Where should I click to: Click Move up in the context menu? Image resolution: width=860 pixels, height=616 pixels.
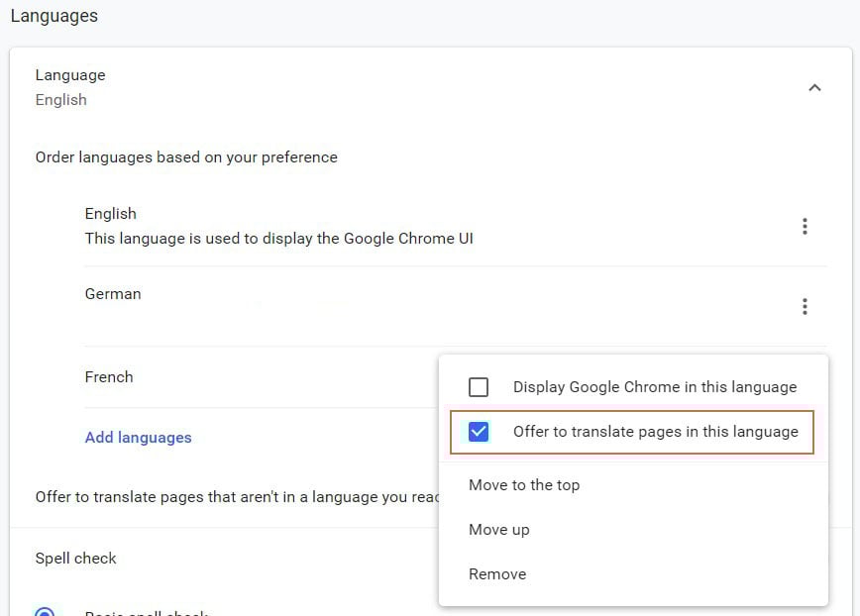click(498, 529)
